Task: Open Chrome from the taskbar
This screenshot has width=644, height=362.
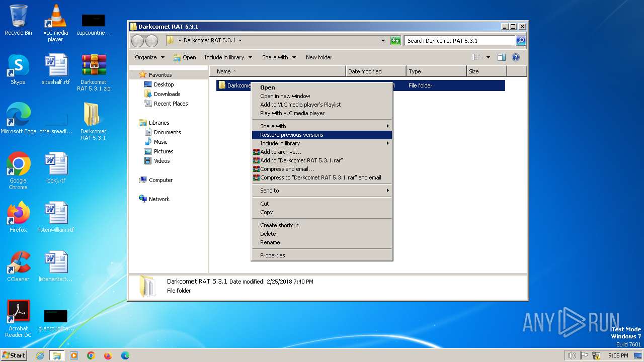Action: coord(91,355)
